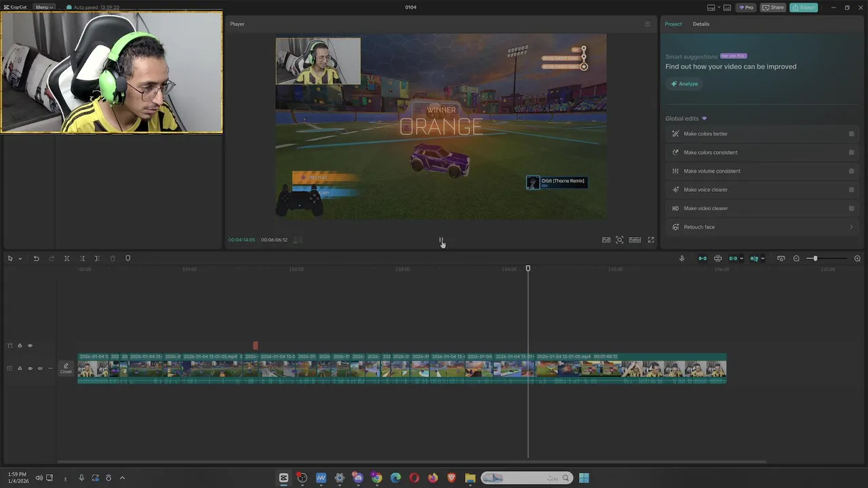Enable Make volume consistent checkbox
This screenshot has height=488, width=868.
pyautogui.click(x=852, y=171)
